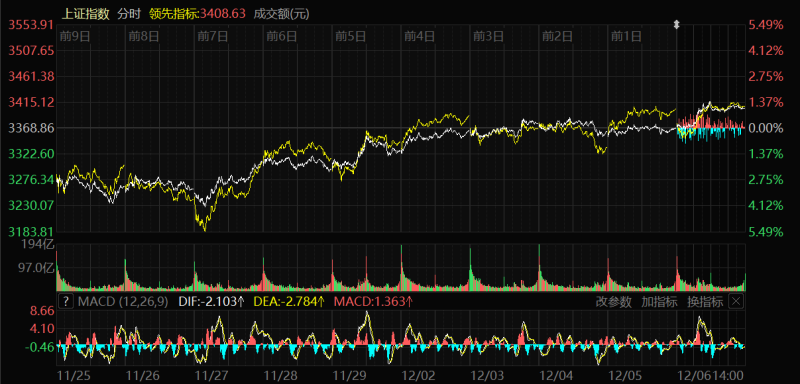Click the 12/04 date label

pyautogui.click(x=556, y=375)
